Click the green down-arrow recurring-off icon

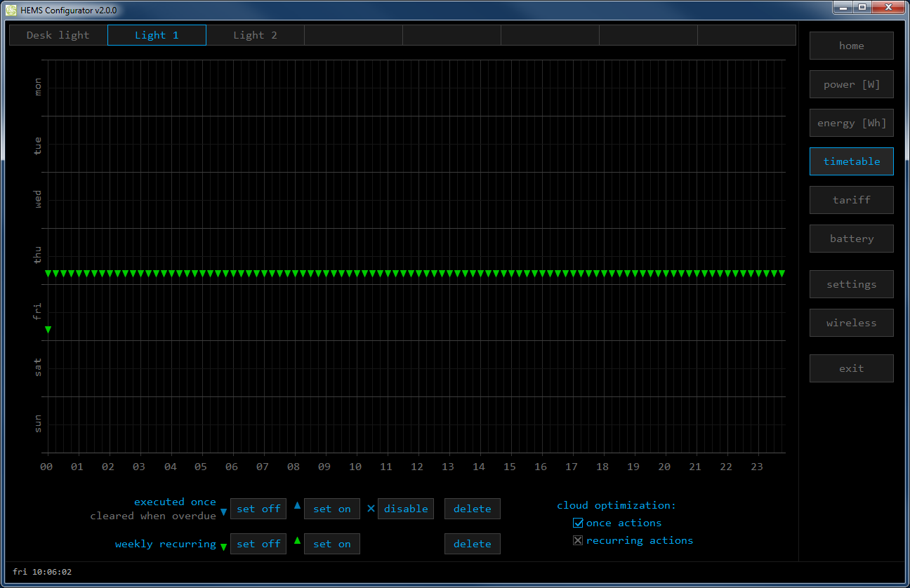pyautogui.click(x=223, y=547)
